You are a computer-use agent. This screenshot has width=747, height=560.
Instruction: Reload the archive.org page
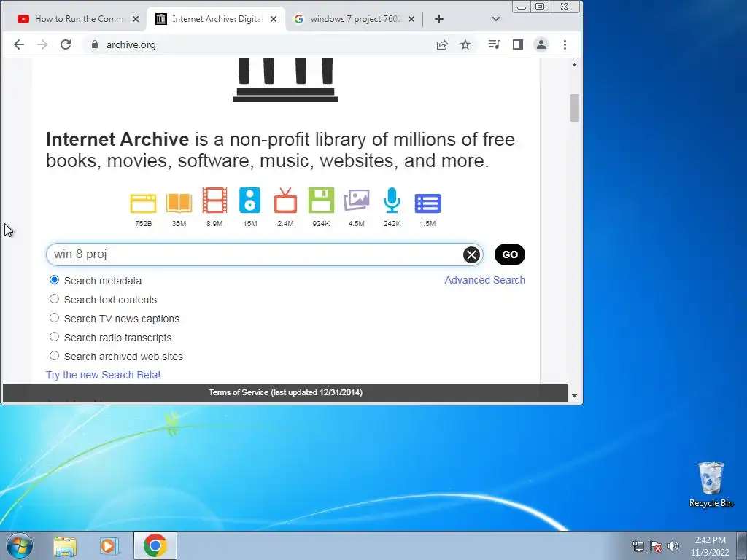(x=66, y=44)
